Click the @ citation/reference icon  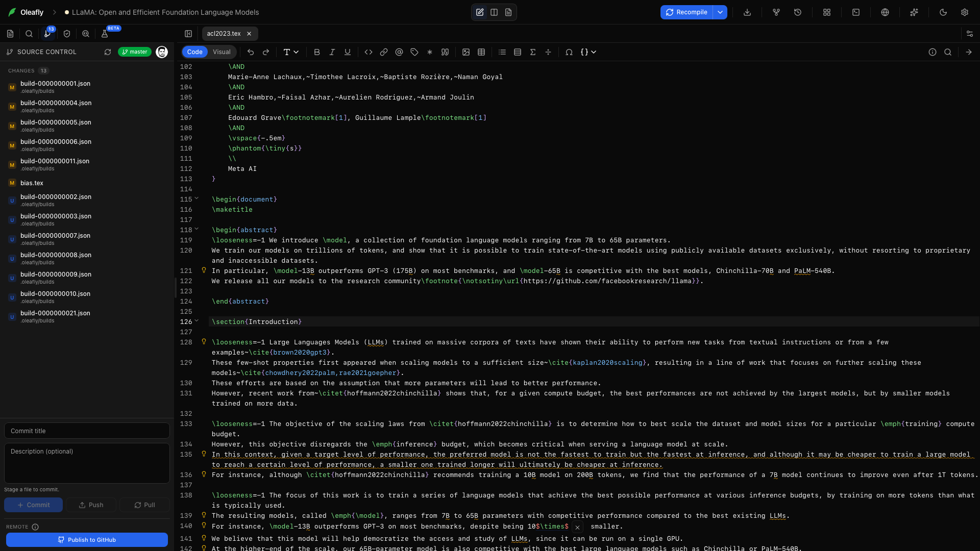pyautogui.click(x=399, y=52)
